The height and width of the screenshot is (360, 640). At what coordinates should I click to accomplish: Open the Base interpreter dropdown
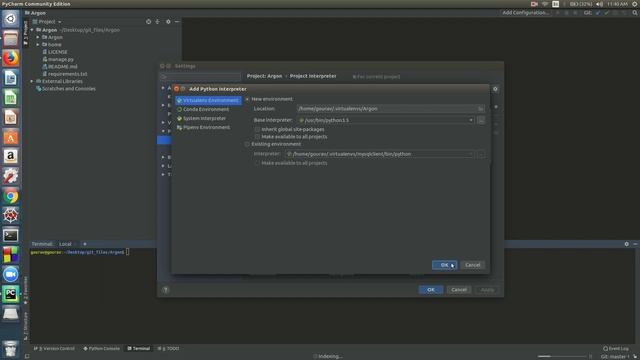pos(471,120)
